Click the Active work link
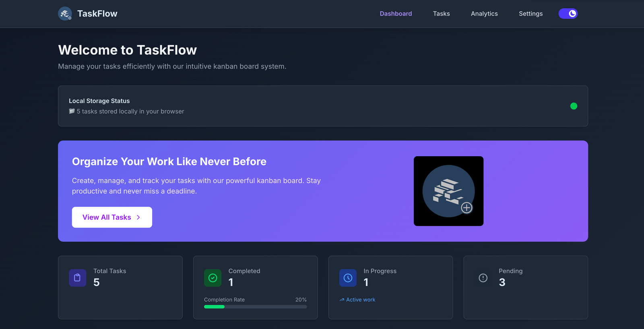This screenshot has height=329, width=644. (360, 300)
